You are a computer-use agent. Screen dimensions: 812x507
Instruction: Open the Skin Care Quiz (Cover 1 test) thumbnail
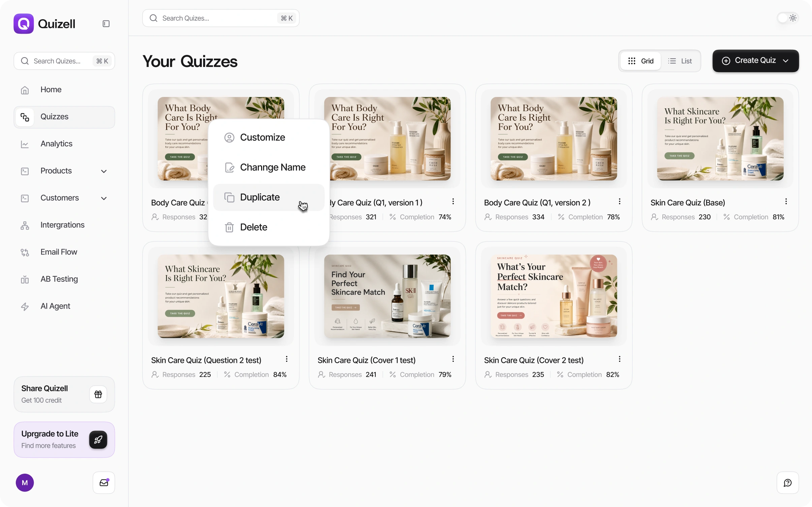tap(387, 296)
